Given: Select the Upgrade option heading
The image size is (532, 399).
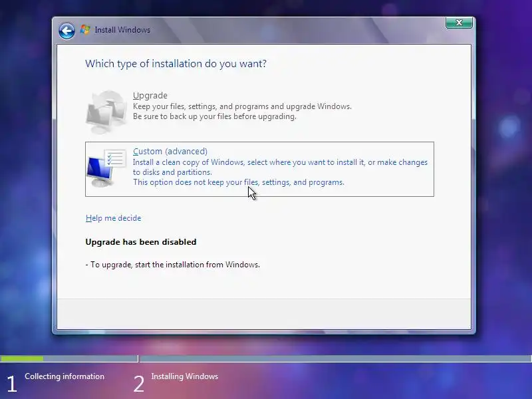Looking at the screenshot, I should (x=150, y=95).
